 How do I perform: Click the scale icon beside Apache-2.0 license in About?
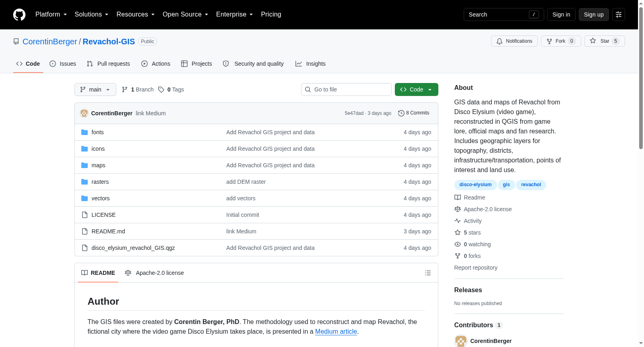(x=458, y=209)
